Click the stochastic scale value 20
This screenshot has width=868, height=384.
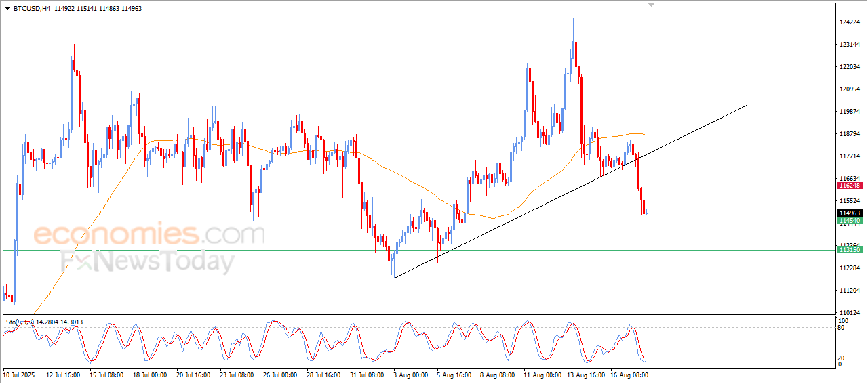coord(842,357)
